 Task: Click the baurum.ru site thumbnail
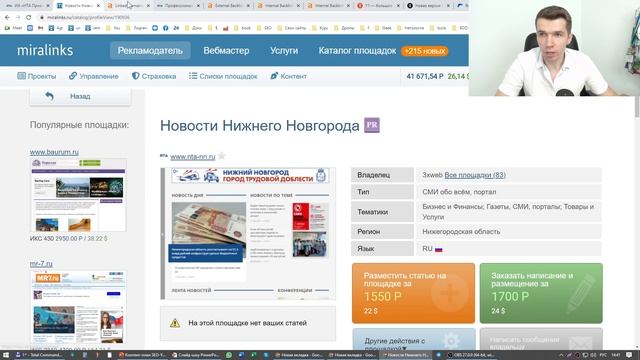[78, 195]
